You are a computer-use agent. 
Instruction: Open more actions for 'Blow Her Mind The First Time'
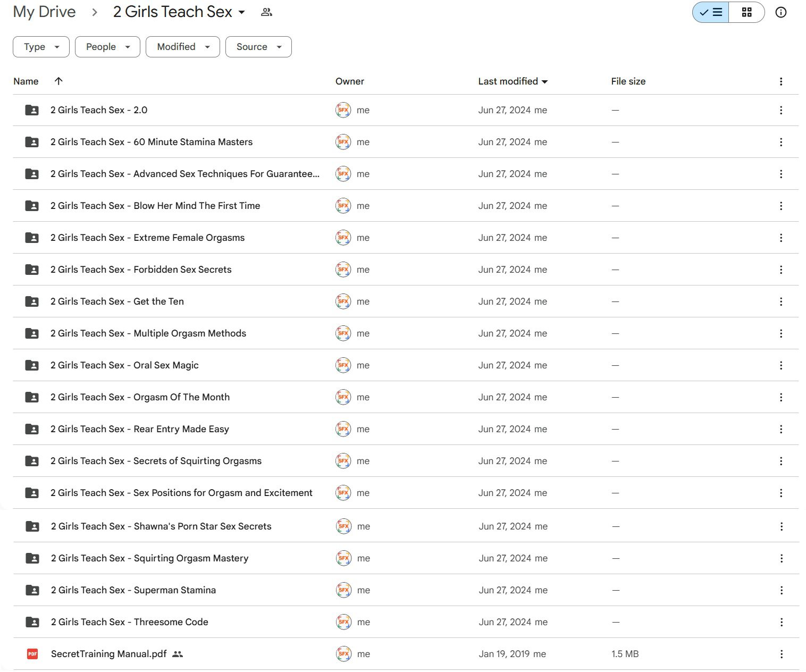781,206
